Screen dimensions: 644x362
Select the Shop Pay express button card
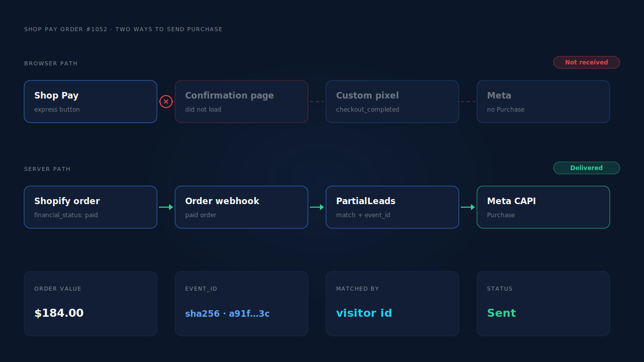(91, 102)
